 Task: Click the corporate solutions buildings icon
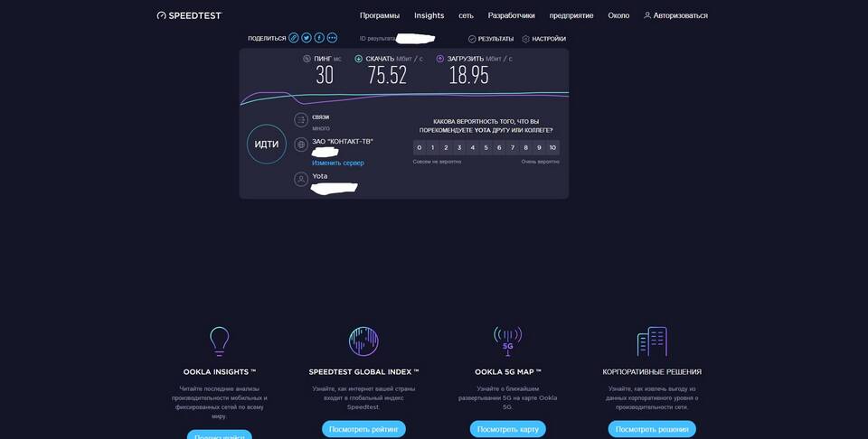(652, 341)
